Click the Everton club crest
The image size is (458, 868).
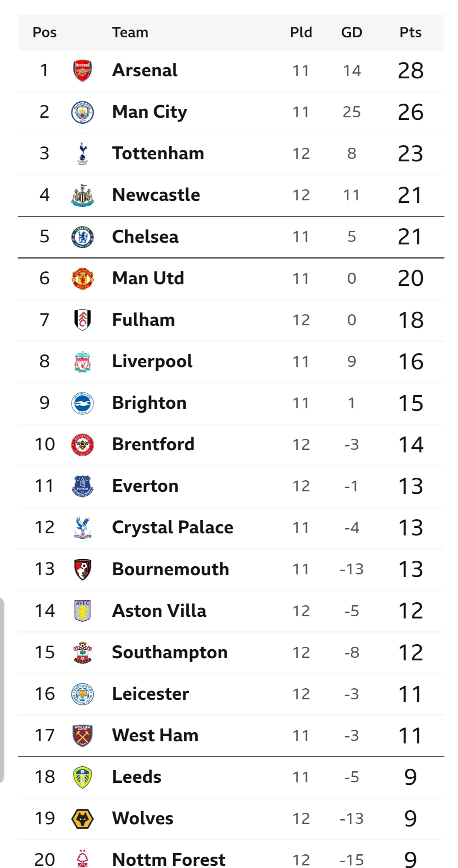[x=83, y=486]
